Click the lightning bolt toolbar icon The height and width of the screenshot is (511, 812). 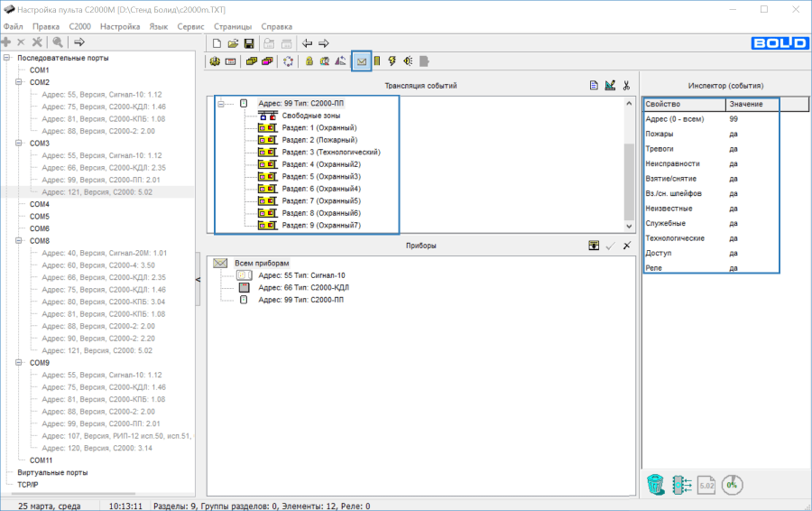(392, 61)
